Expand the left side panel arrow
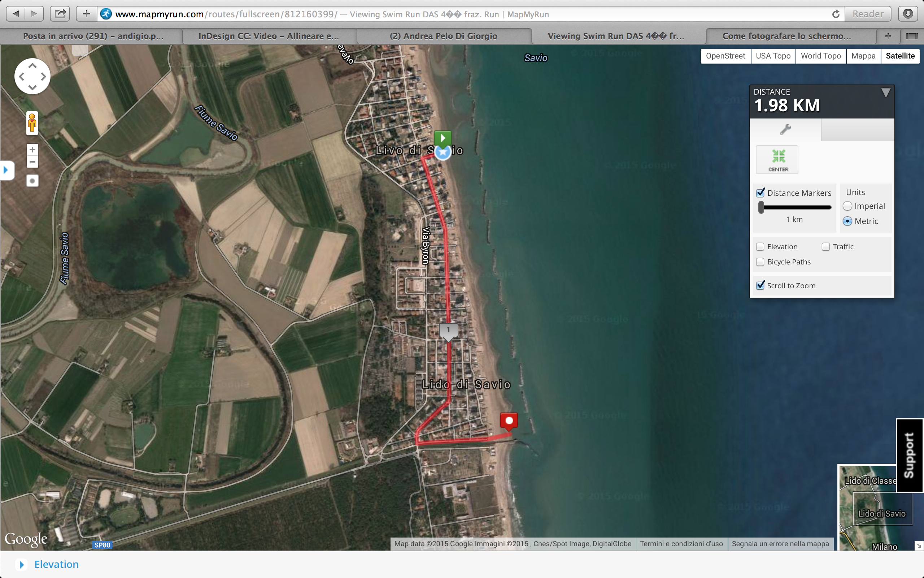Image resolution: width=924 pixels, height=578 pixels. (x=6, y=170)
